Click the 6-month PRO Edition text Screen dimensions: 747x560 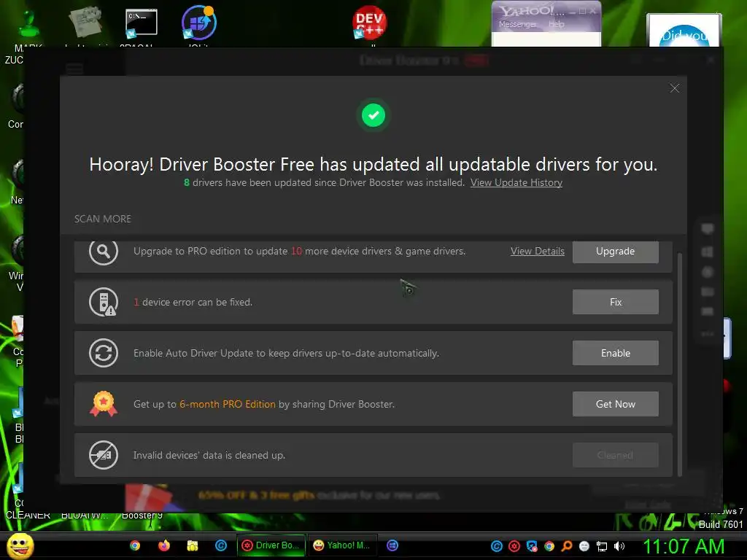coord(228,404)
